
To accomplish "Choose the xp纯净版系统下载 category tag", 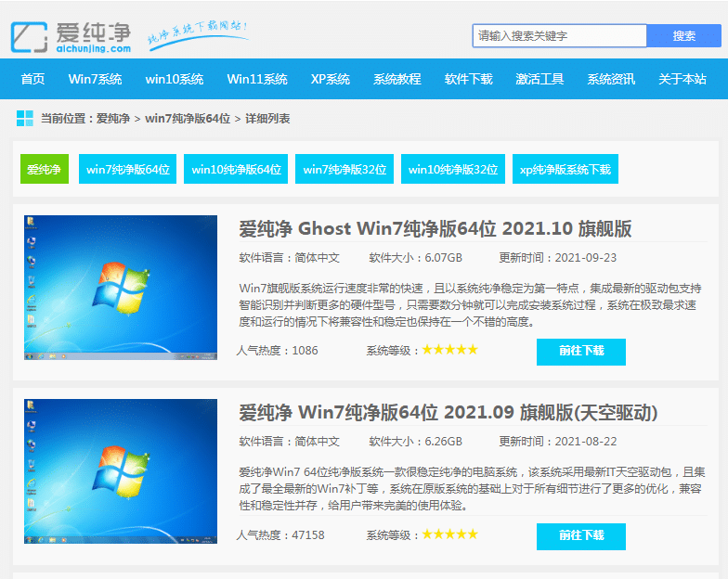I will (x=565, y=169).
